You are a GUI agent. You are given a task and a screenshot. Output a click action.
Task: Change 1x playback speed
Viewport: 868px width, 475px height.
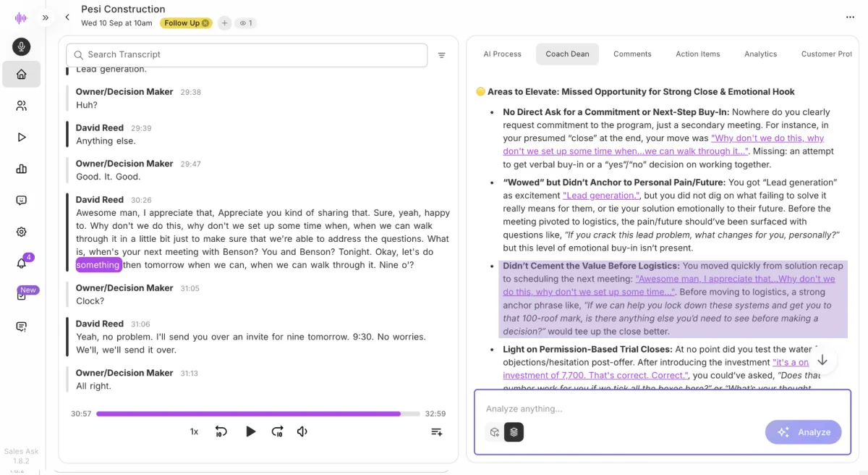(x=194, y=432)
